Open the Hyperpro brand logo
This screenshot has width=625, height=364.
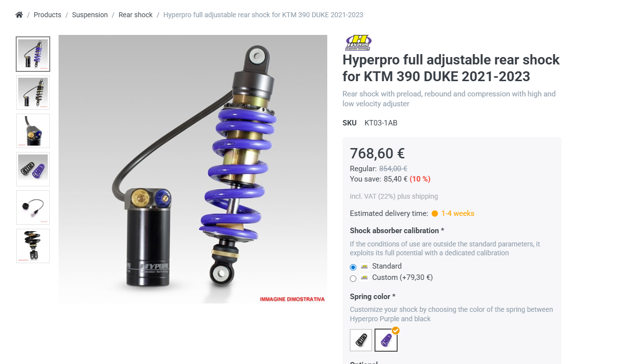coord(358,43)
